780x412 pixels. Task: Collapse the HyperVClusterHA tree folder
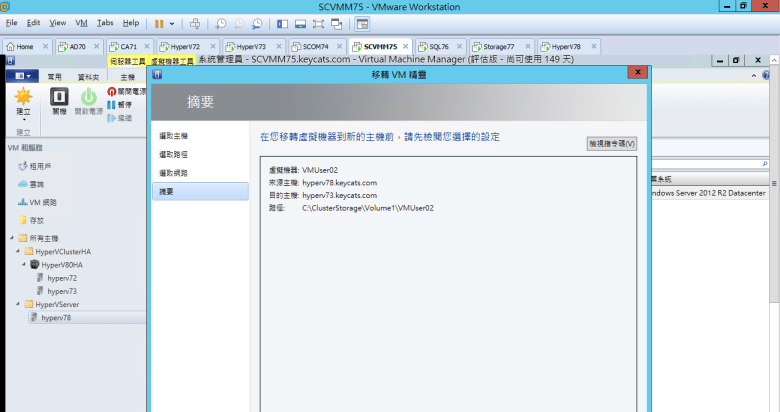[x=19, y=251]
